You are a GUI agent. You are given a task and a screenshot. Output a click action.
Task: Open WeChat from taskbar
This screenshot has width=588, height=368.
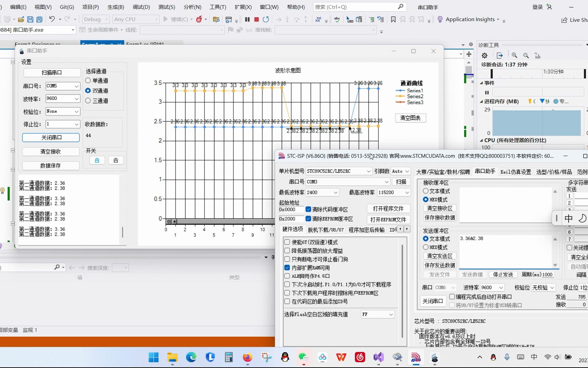click(304, 357)
